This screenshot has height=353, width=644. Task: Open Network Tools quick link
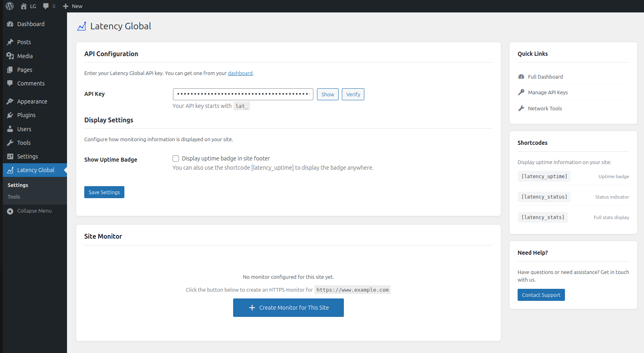tap(545, 108)
